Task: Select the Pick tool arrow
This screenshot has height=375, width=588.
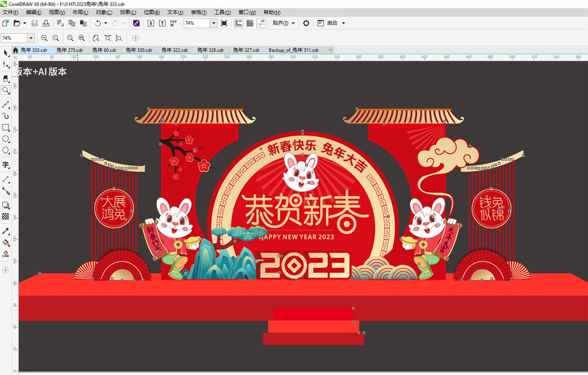Action: [x=5, y=54]
